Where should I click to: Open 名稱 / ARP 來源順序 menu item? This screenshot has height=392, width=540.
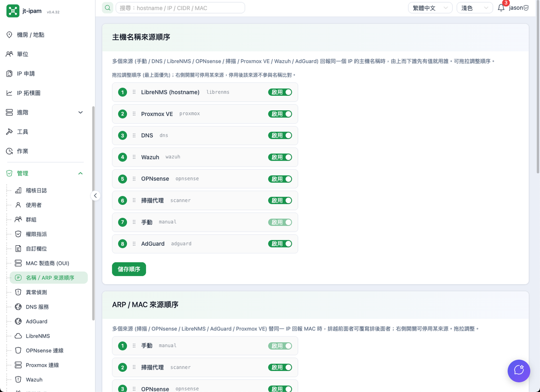[x=49, y=278]
